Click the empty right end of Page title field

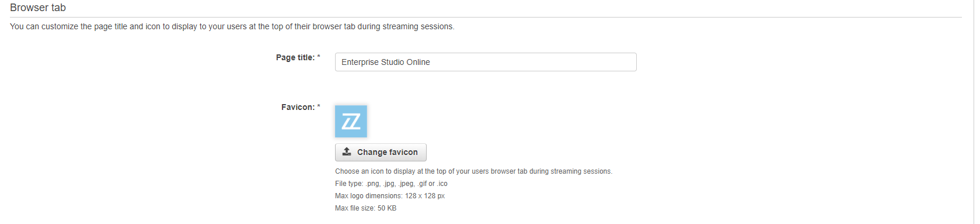tap(584, 62)
